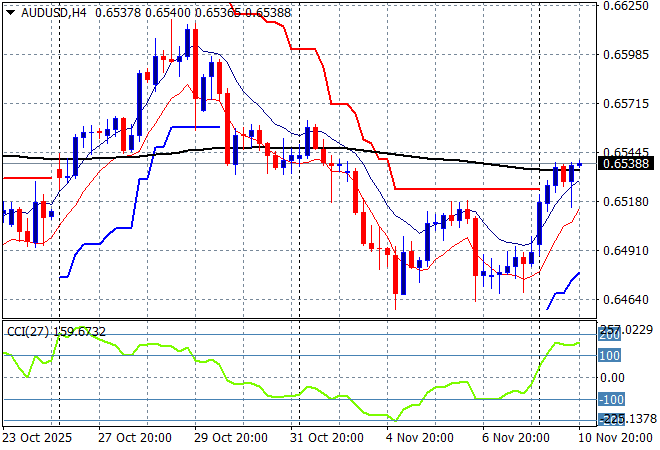Screen dimensions: 660x450
Task: Select the 0.65715 price scale label
Action: pyautogui.click(x=626, y=104)
